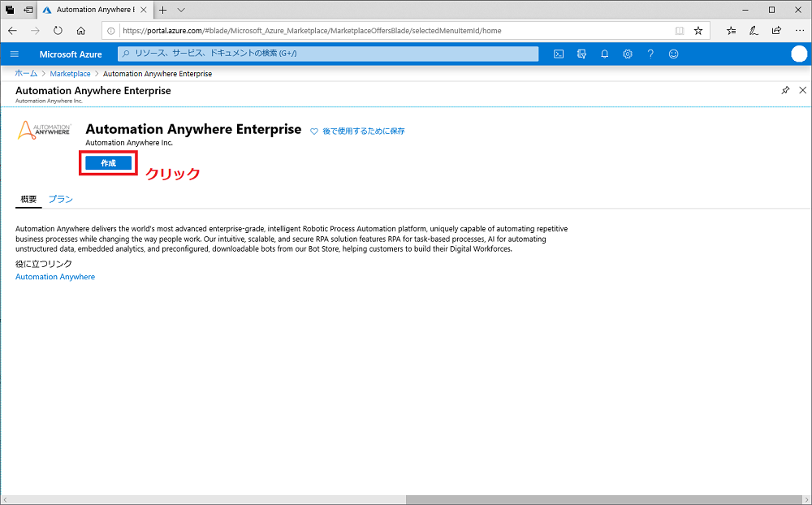Viewport: 812px width, 505px height.
Task: Click the Microsoft Azure logo text
Action: pos(71,54)
